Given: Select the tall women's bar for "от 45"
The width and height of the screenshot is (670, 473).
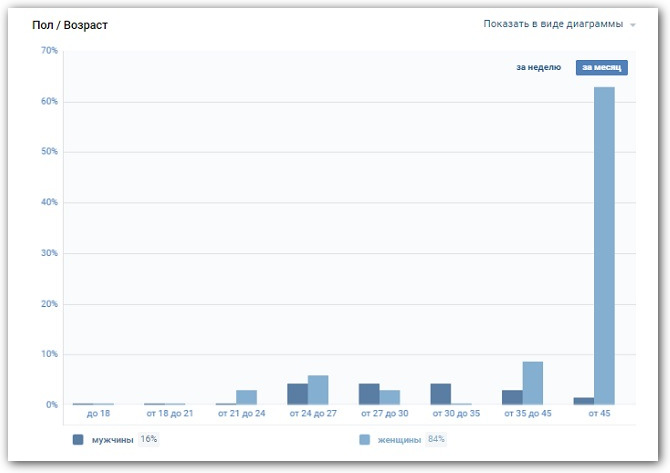Looking at the screenshot, I should (604, 245).
